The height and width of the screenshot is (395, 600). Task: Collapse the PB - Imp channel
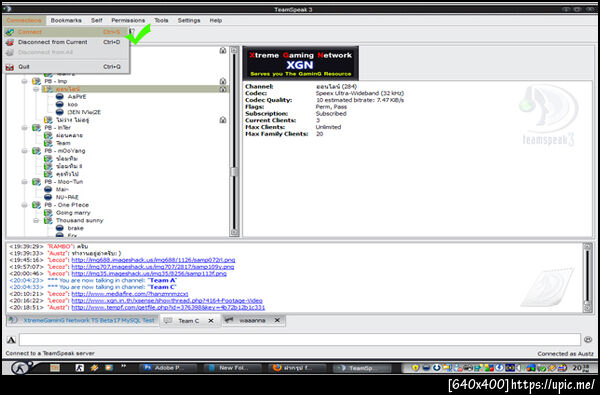point(24,81)
